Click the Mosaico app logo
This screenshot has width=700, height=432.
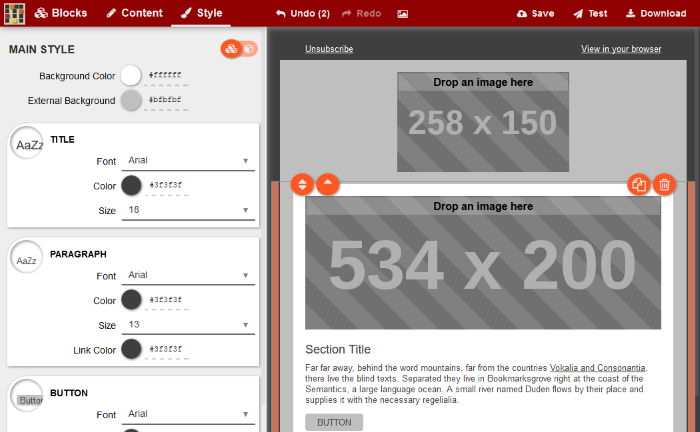[x=14, y=13]
